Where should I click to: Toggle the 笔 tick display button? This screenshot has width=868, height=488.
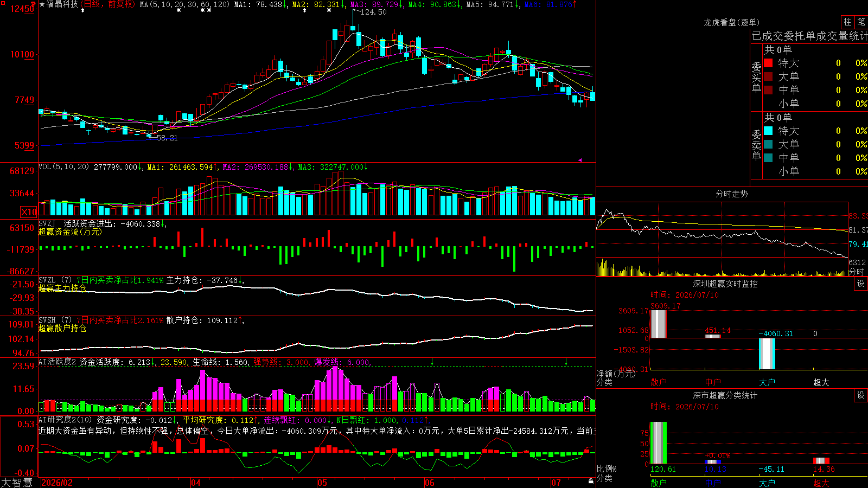pyautogui.click(x=861, y=22)
